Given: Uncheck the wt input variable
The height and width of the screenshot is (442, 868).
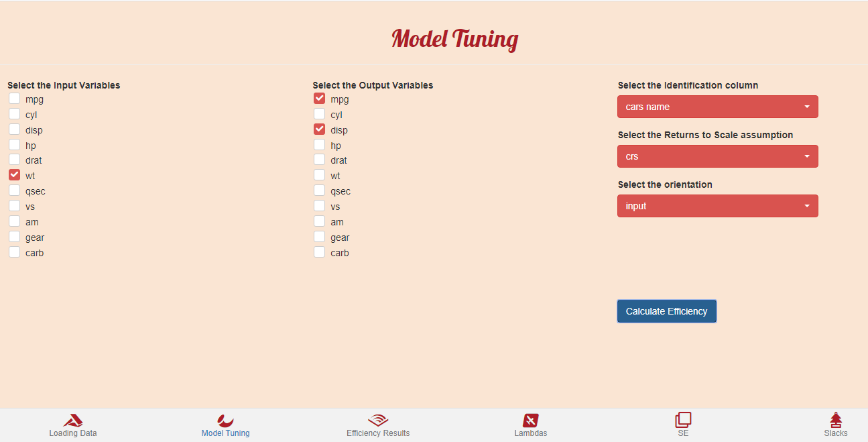Looking at the screenshot, I should [x=14, y=175].
